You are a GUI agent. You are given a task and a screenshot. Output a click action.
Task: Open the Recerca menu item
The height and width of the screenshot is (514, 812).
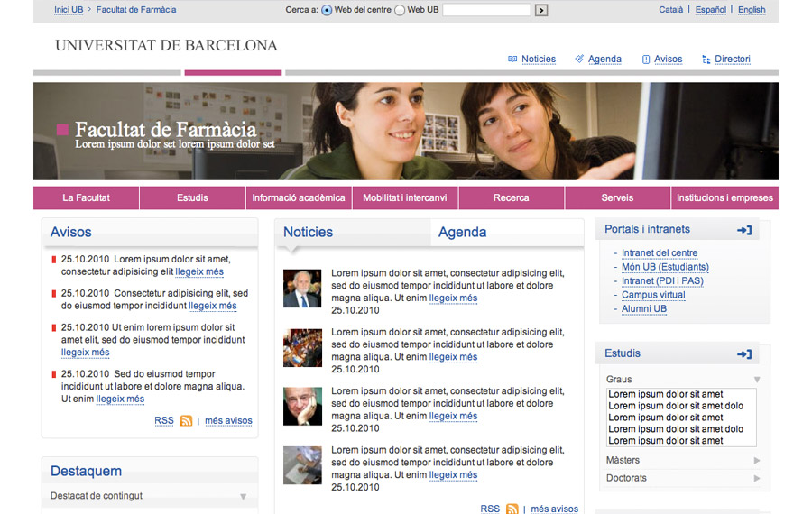pos(512,197)
